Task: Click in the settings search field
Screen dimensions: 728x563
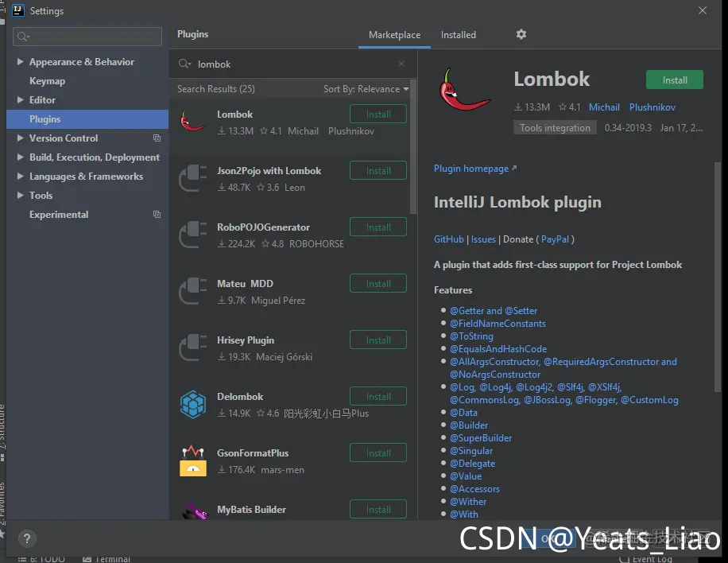Action: click(x=87, y=37)
